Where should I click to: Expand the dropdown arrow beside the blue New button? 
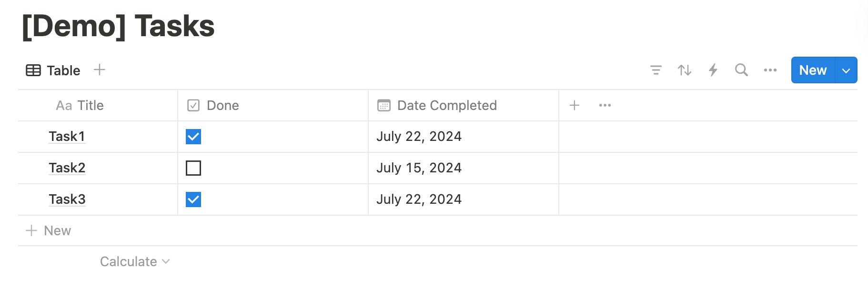[846, 70]
